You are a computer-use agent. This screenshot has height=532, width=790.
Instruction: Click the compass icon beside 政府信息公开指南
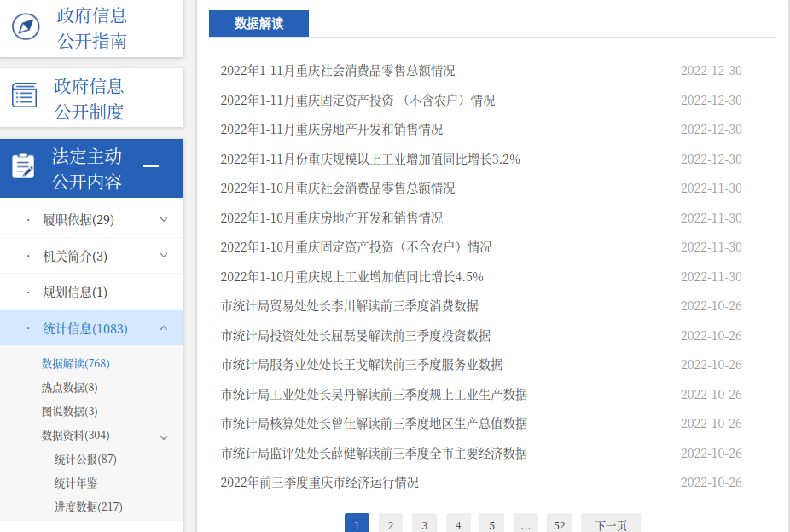(x=26, y=27)
